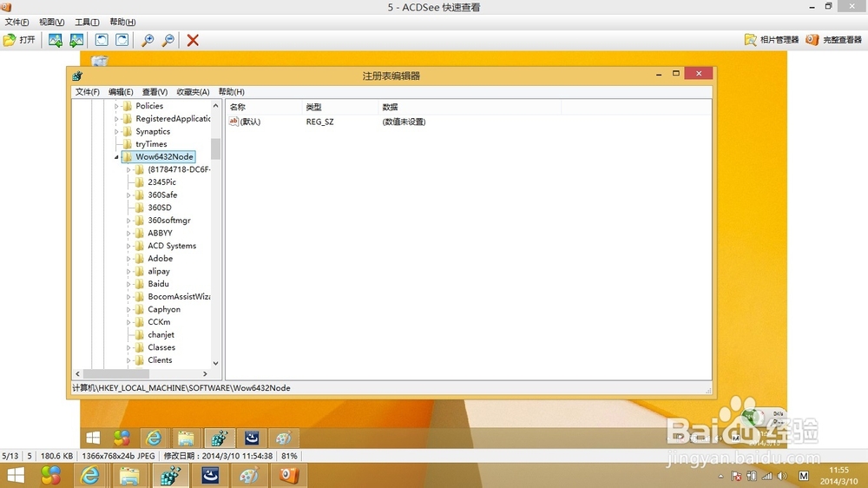Delete the image with the red X
The height and width of the screenshot is (488, 868).
(x=193, y=40)
